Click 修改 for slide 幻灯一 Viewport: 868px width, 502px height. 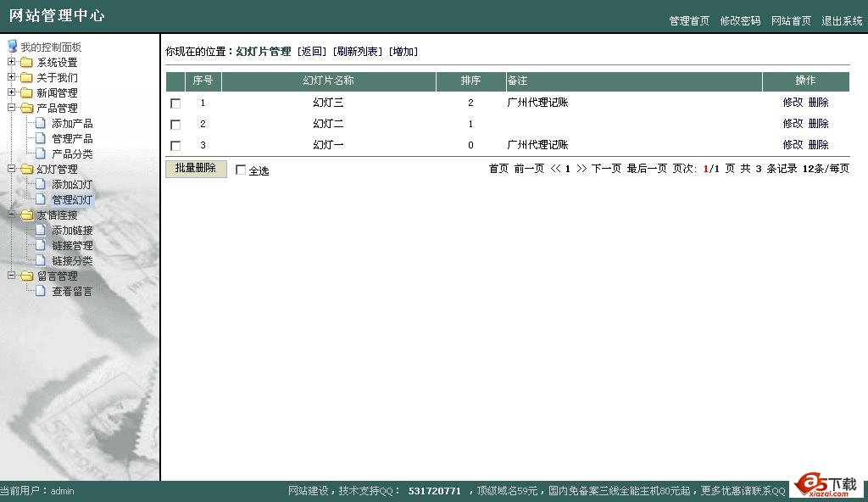point(793,145)
